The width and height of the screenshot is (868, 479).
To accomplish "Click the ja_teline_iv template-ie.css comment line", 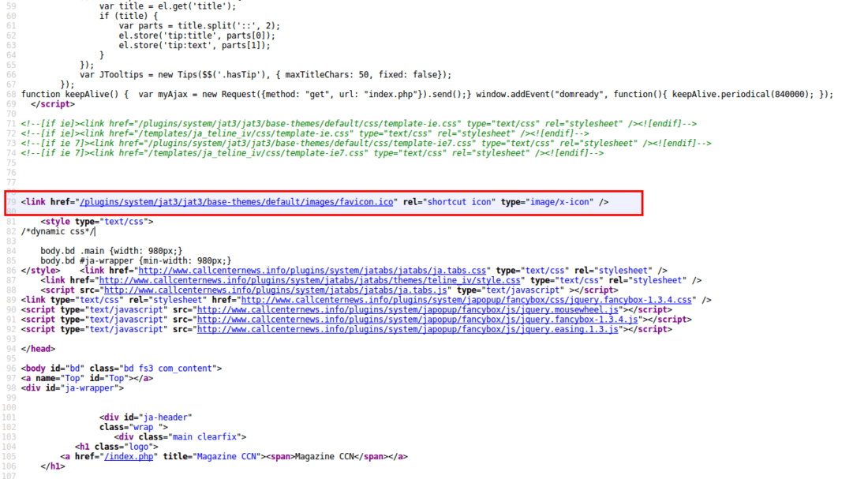I will 305,134.
